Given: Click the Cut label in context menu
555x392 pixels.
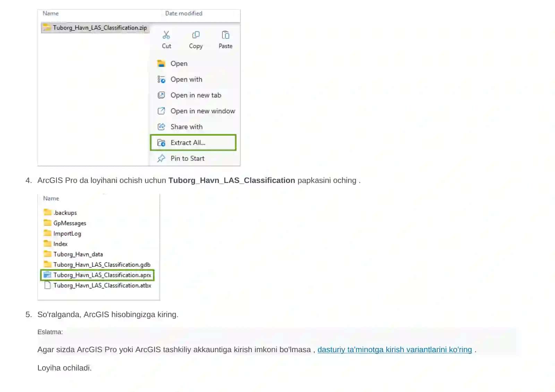Looking at the screenshot, I should click(x=166, y=46).
